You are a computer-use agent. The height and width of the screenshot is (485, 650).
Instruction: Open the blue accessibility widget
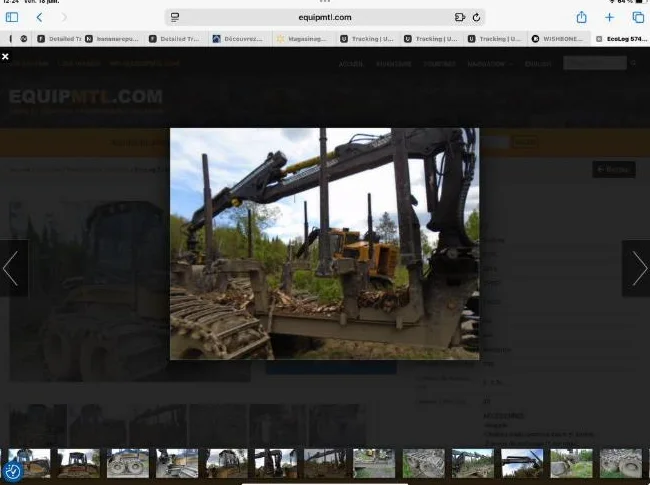(12, 471)
